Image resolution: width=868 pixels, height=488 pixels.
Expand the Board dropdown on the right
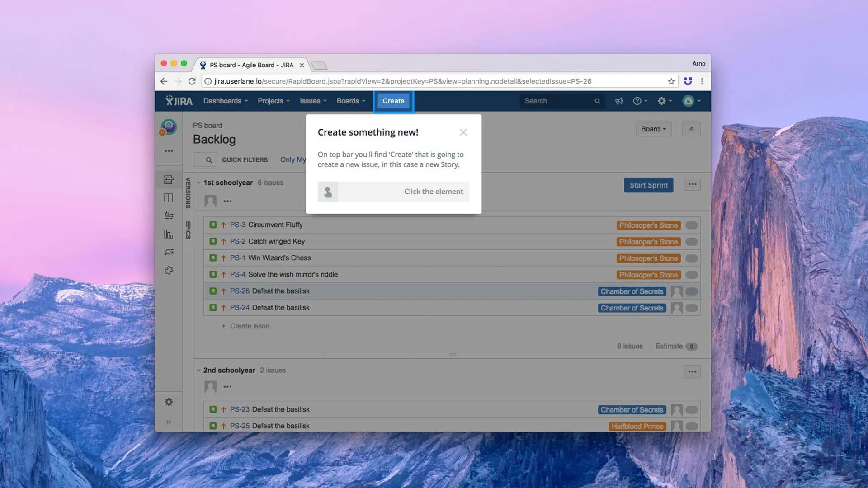pyautogui.click(x=653, y=129)
